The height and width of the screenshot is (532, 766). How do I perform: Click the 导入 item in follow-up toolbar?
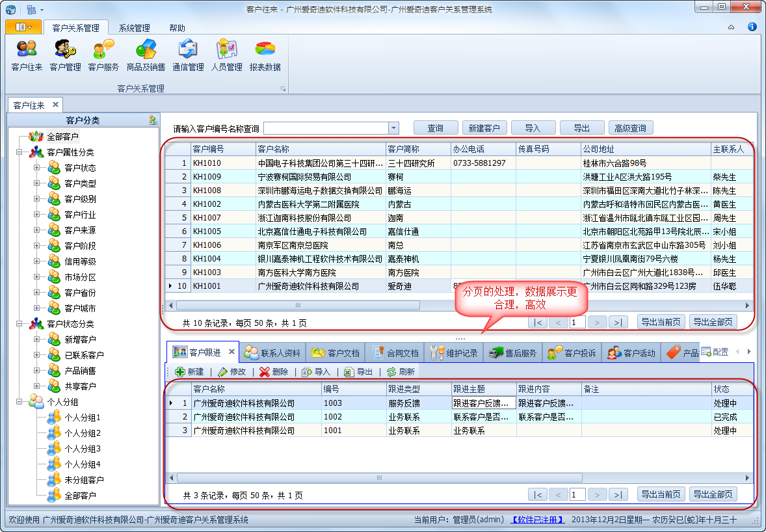[316, 372]
